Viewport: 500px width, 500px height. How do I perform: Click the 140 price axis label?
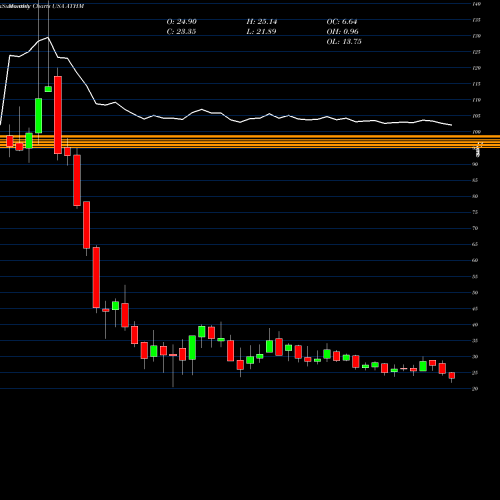coord(476,4)
